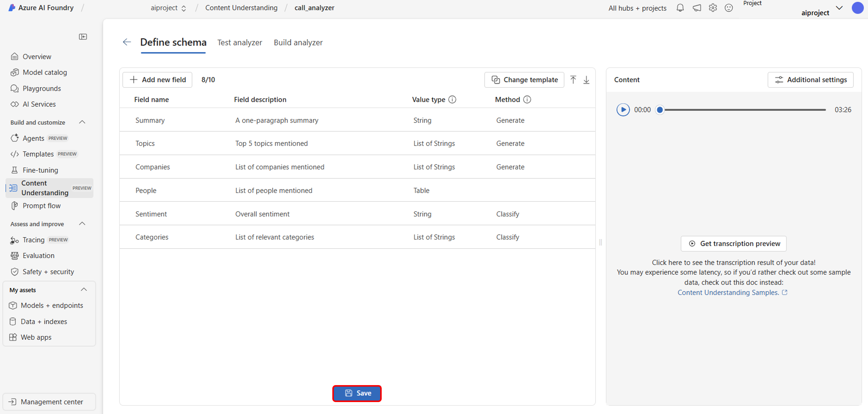Viewport: 868px width, 414px height.
Task: Collapse the Build and customize section
Action: 82,122
